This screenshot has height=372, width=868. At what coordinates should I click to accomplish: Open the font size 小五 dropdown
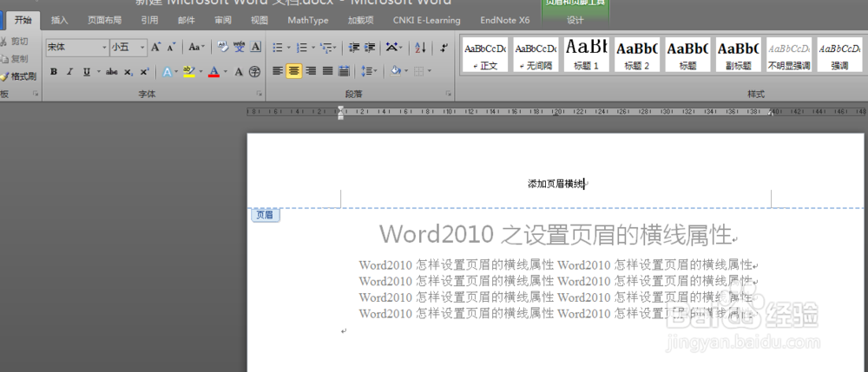143,48
